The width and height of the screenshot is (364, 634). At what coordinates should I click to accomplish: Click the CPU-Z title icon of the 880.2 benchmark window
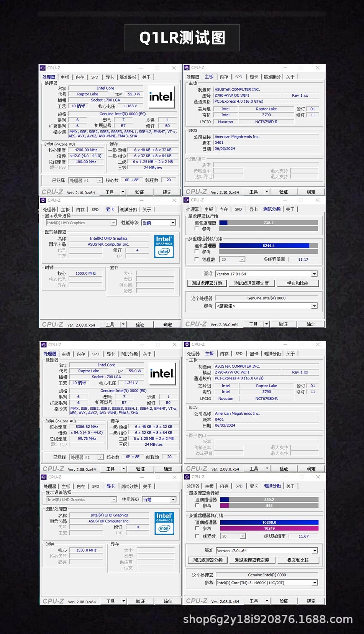point(187,476)
